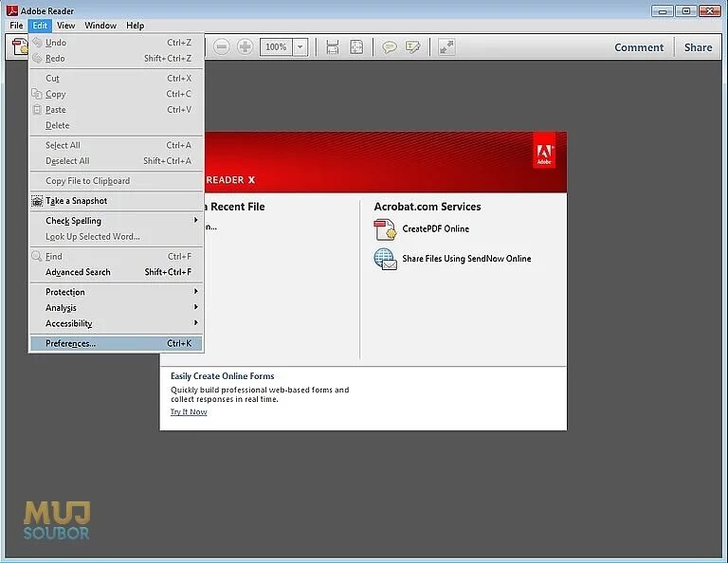Open the Comment pane button

pyautogui.click(x=639, y=47)
